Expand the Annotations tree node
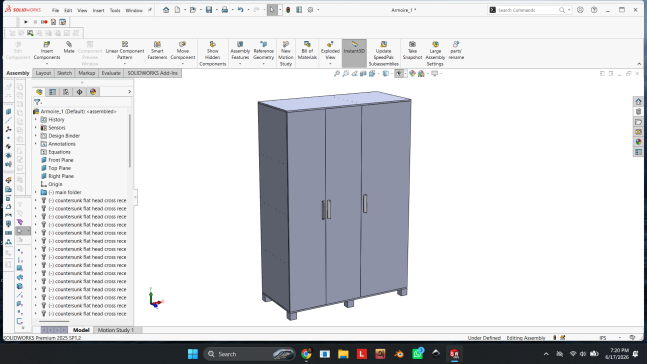The height and width of the screenshot is (364, 647). point(35,144)
